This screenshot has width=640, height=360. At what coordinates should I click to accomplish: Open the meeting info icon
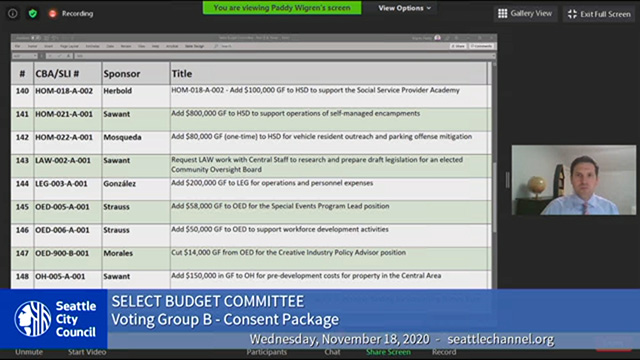point(13,13)
